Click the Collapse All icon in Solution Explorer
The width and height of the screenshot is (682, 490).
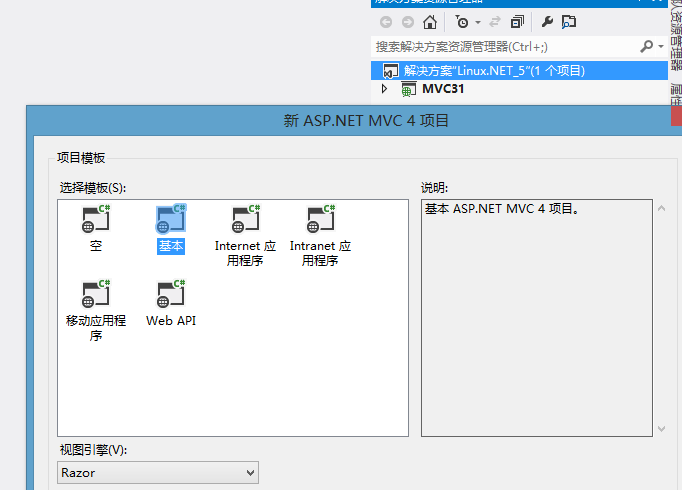point(517,22)
